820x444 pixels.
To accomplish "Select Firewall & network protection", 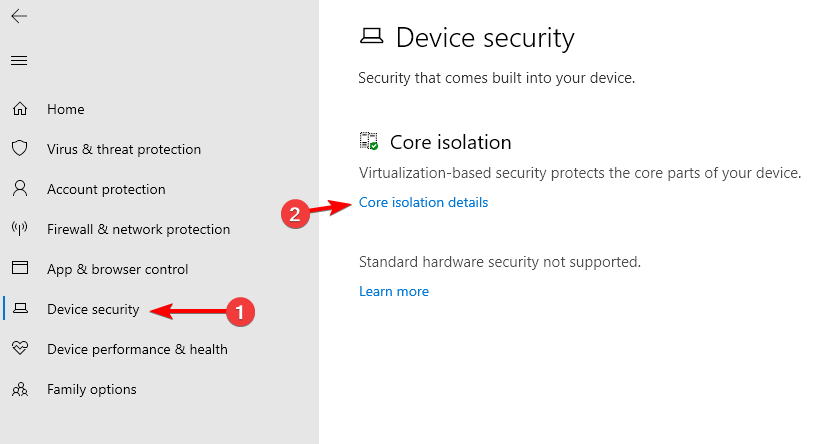I will (139, 229).
